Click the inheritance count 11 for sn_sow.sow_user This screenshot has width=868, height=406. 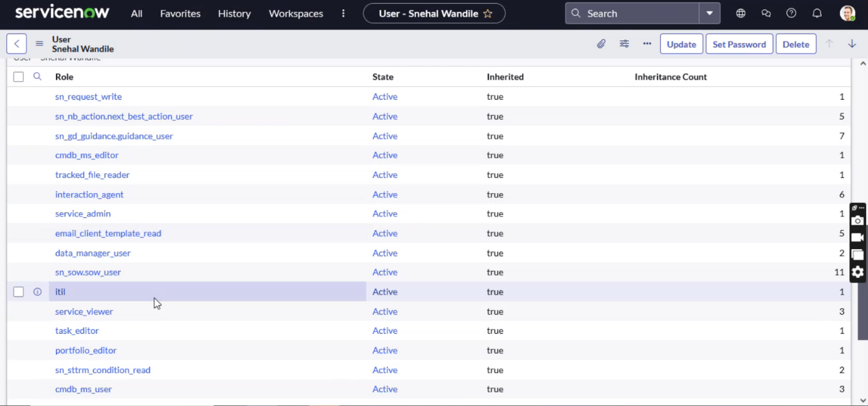pyautogui.click(x=839, y=272)
